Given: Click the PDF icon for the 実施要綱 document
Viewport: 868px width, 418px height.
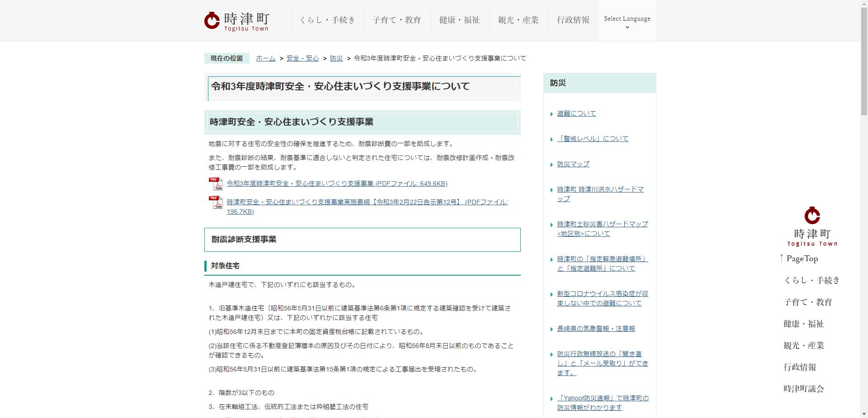Looking at the screenshot, I should click(215, 202).
